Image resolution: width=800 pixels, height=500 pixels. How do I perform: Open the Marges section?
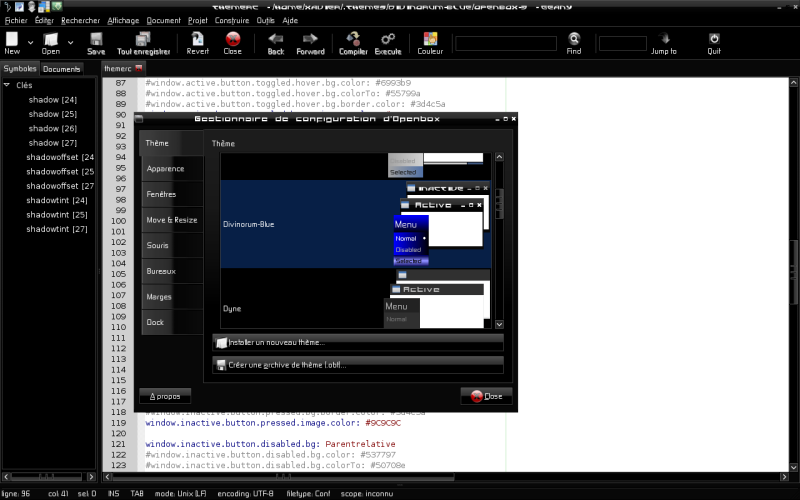pyautogui.click(x=172, y=296)
